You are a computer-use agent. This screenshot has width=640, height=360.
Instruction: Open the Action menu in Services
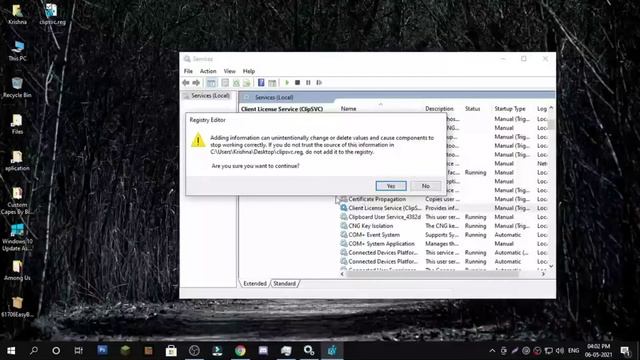tap(208, 71)
